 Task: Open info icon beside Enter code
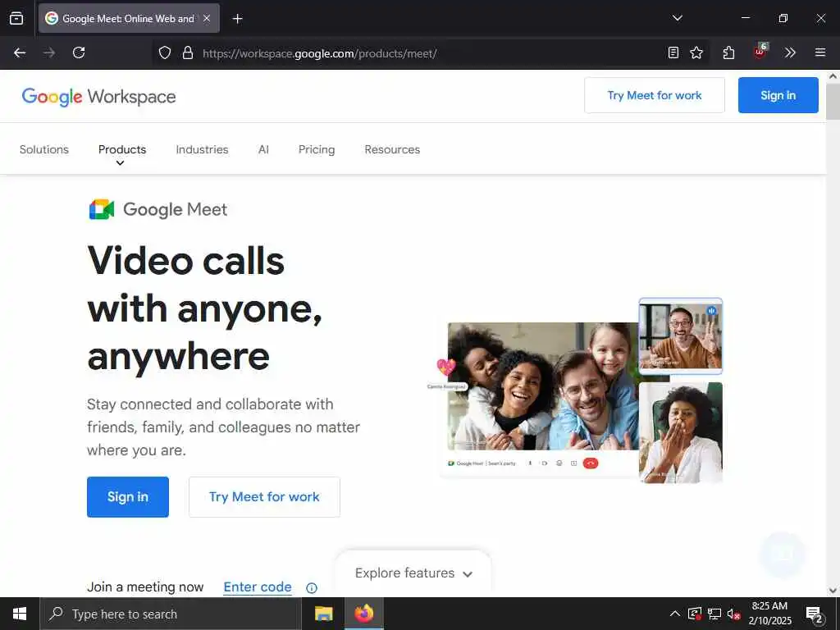311,588
